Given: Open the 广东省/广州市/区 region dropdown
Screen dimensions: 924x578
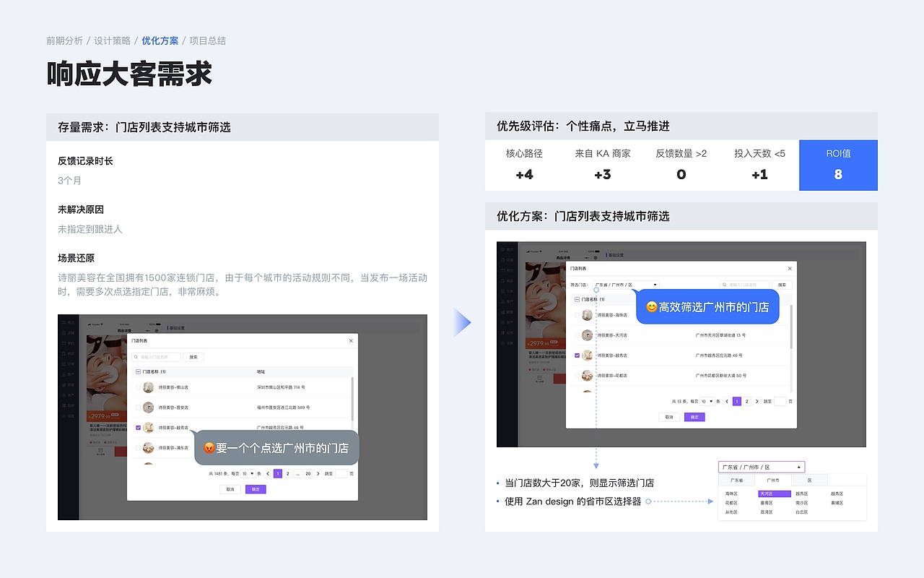Looking at the screenshot, I should pyautogui.click(x=626, y=285).
